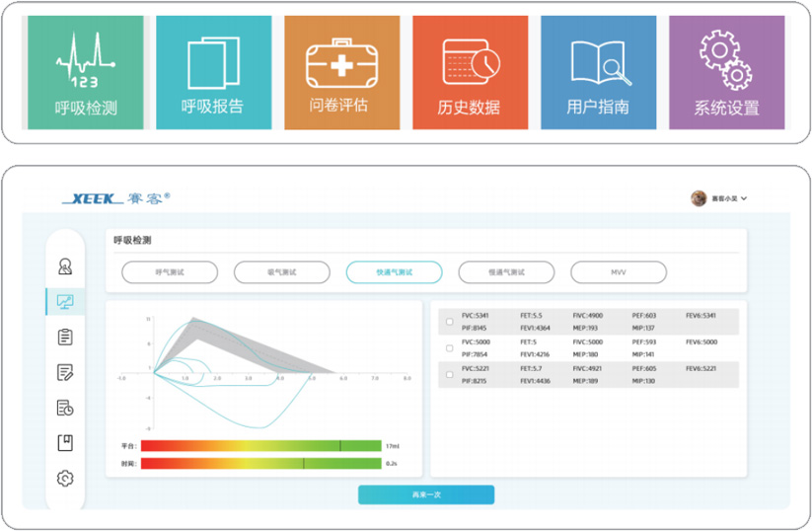Switch to the 吸气测试 tab
This screenshot has width=812, height=531.
(282, 272)
